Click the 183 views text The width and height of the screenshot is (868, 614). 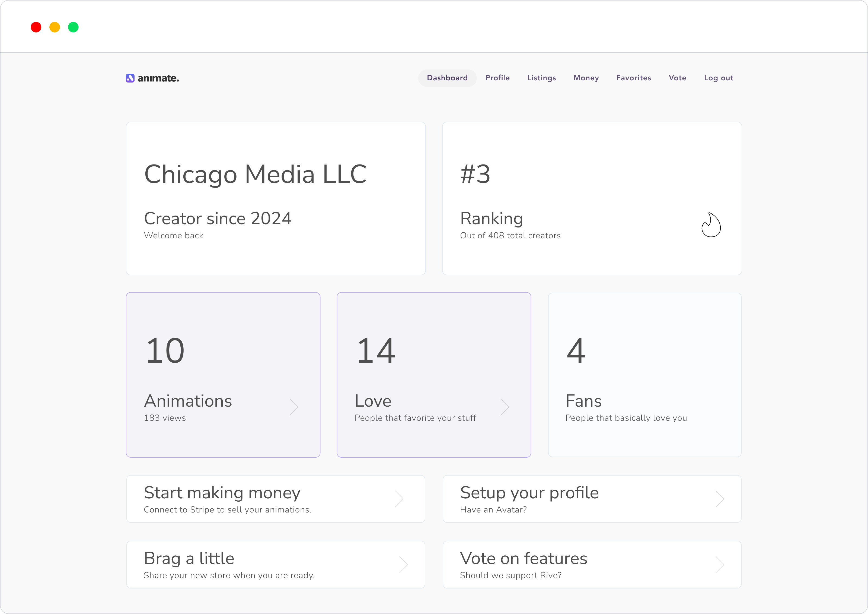[165, 418]
